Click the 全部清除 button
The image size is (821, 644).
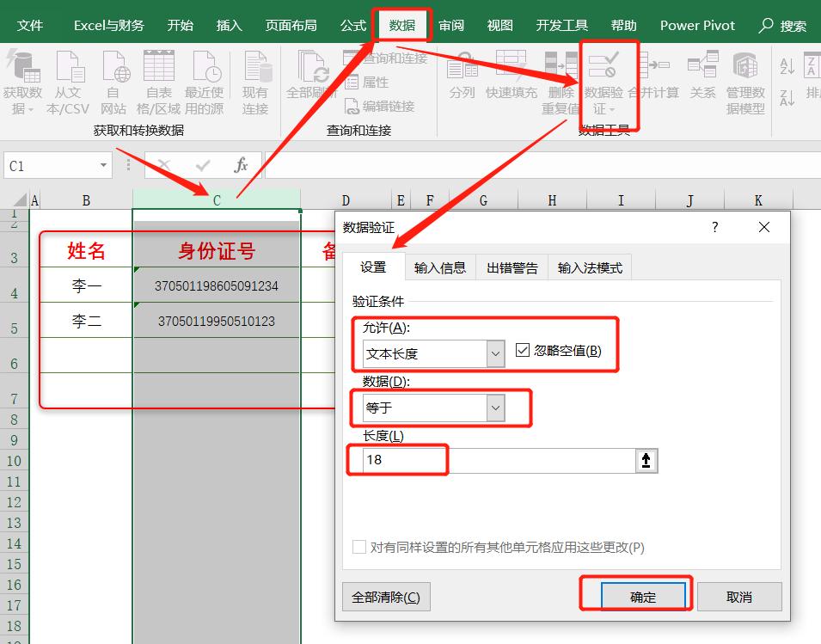pyautogui.click(x=386, y=596)
